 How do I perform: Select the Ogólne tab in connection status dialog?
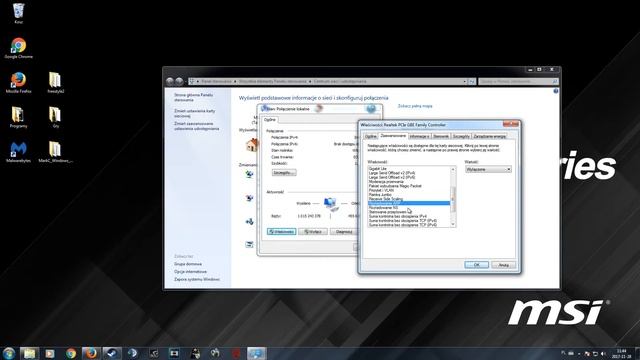pos(270,120)
